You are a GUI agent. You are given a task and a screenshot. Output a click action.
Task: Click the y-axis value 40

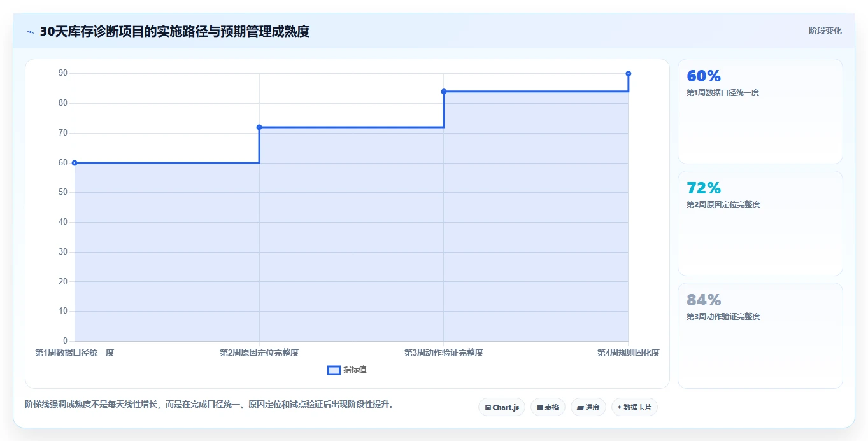[x=63, y=222]
